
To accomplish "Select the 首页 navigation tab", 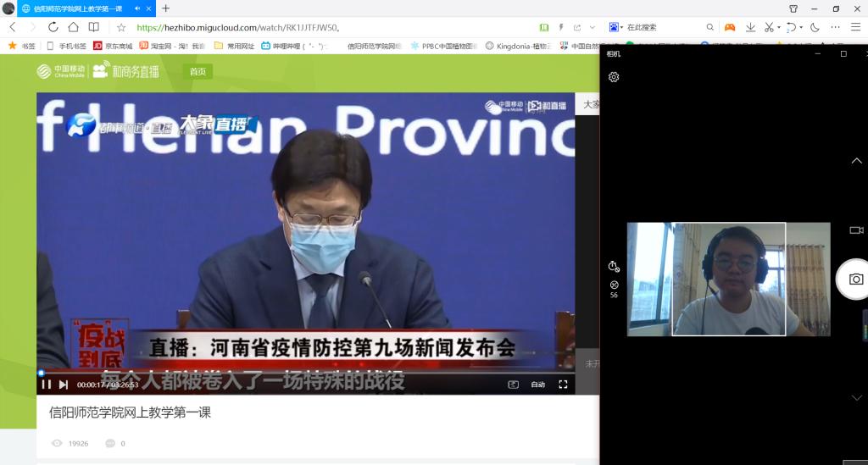I will point(198,72).
